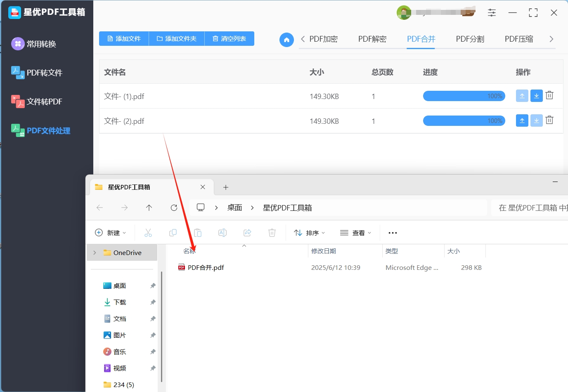The width and height of the screenshot is (568, 392).
Task: Move 文件- (1).pdf up
Action: (522, 96)
